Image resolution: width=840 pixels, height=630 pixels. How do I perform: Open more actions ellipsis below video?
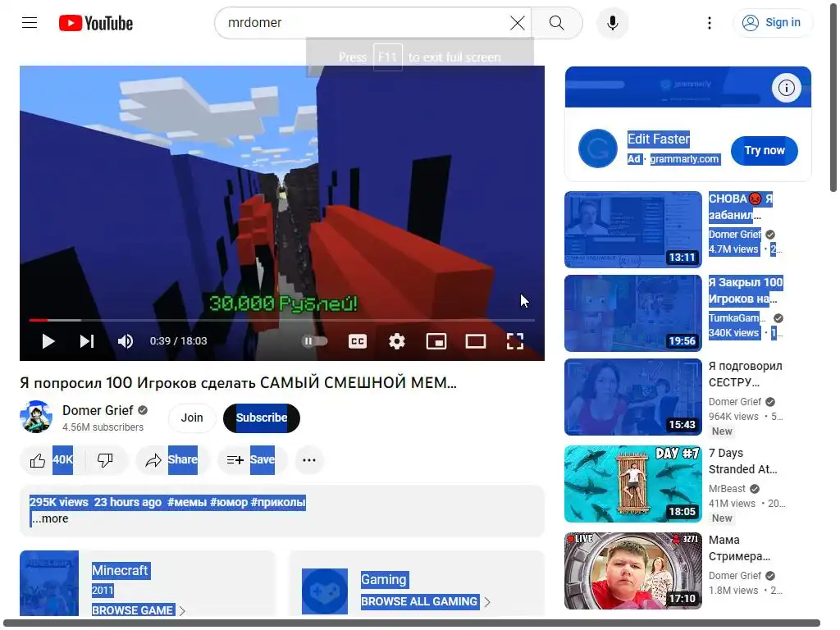[x=309, y=459]
